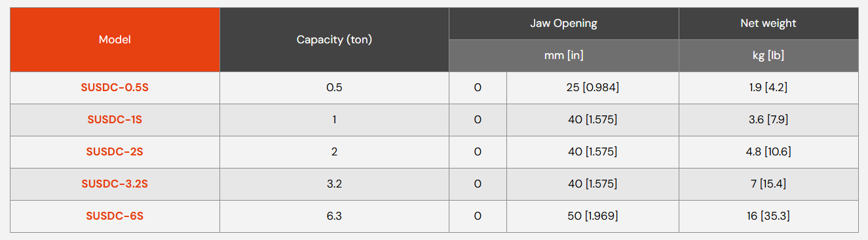Click the kg [lb] unit subheader
The height and width of the screenshot is (240, 868).
coord(768,56)
